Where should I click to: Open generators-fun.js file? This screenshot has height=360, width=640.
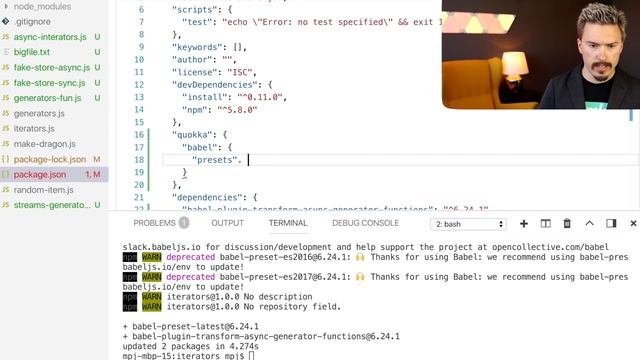47,98
